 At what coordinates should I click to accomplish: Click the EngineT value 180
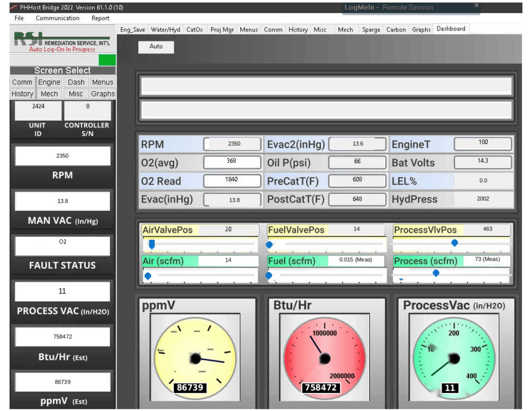[483, 144]
